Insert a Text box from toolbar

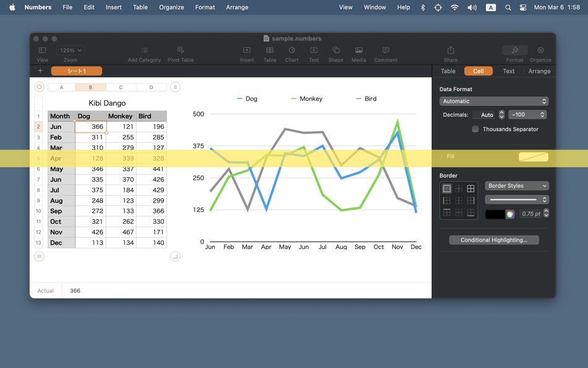(x=314, y=50)
